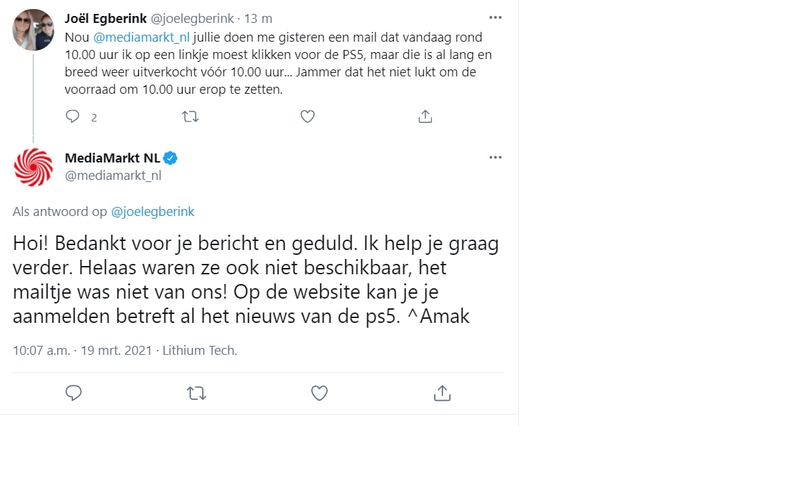
Task: Open the MediaMarkt NL profile name
Action: [x=111, y=158]
